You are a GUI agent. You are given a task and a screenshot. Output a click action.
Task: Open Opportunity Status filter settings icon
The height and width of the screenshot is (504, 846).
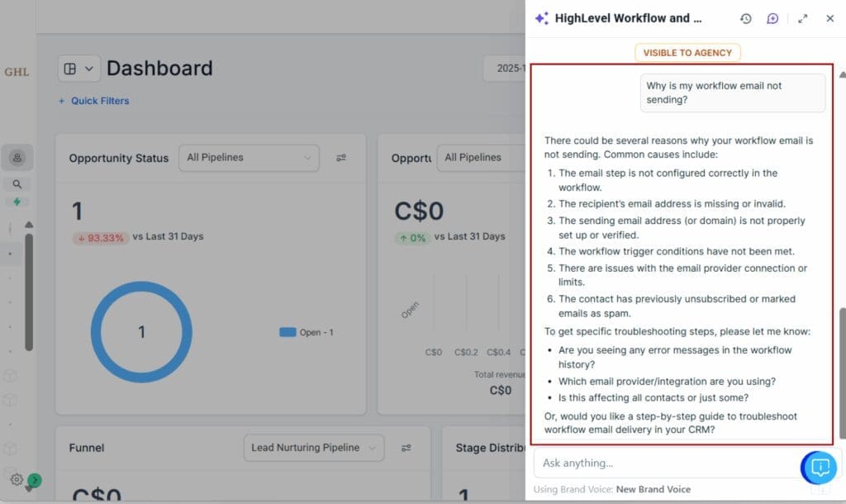[x=341, y=158]
